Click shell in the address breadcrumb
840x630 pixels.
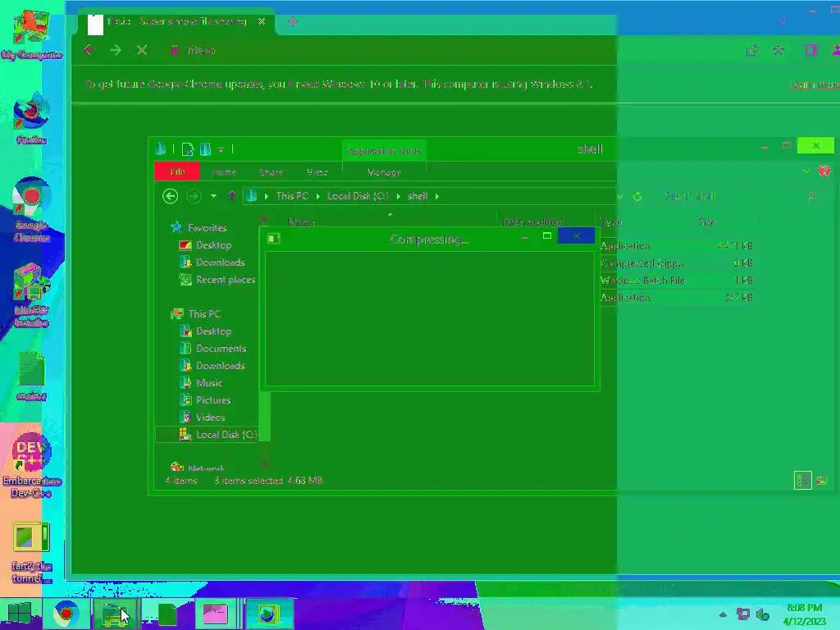[418, 196]
